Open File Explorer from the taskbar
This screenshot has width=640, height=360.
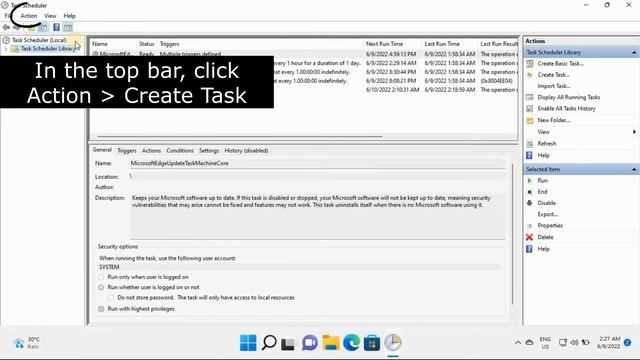[x=331, y=343]
